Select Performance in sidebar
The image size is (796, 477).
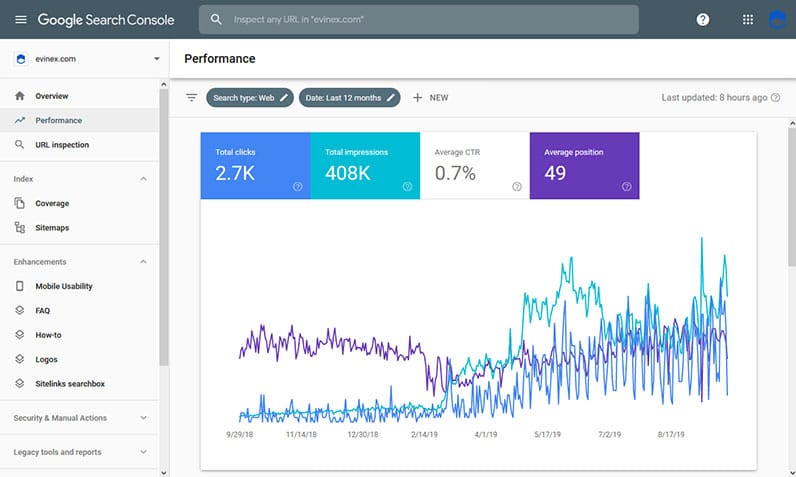click(x=79, y=120)
